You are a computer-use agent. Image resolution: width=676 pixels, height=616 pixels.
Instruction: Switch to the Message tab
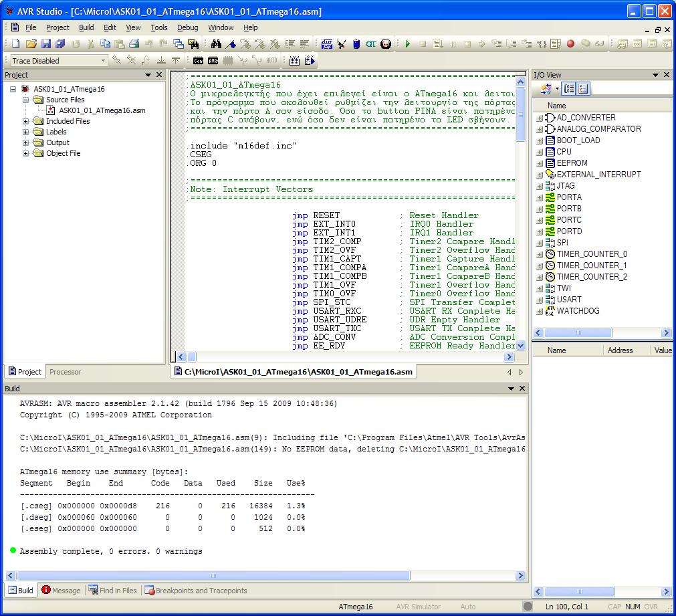[x=61, y=591]
